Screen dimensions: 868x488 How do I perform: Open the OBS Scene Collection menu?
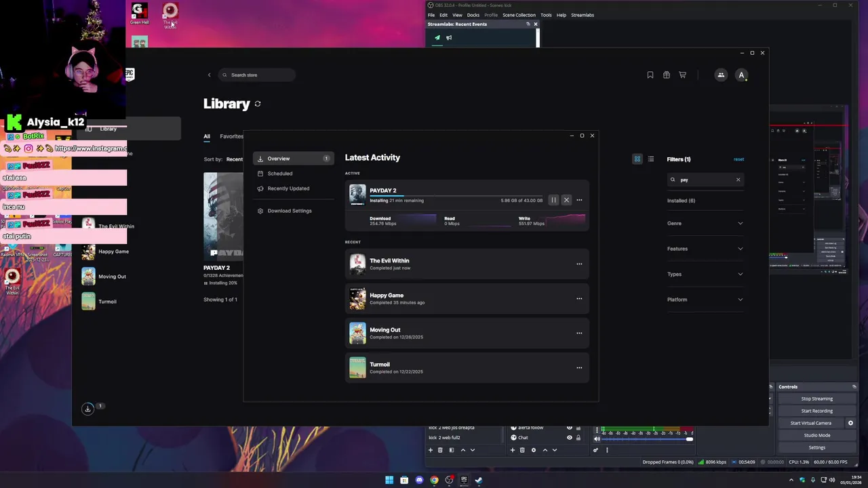tap(519, 15)
